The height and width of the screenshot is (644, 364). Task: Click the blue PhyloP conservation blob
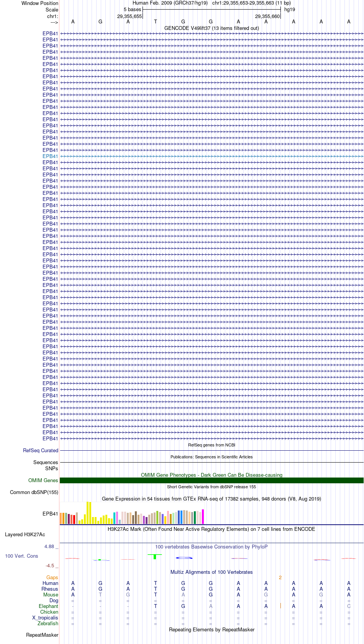pos(184,558)
